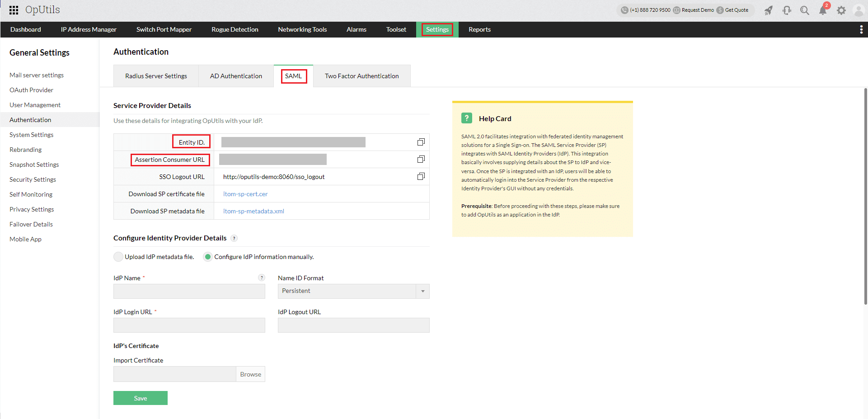Open Rebranding settings
Viewport: 868px width, 419px height.
point(25,150)
